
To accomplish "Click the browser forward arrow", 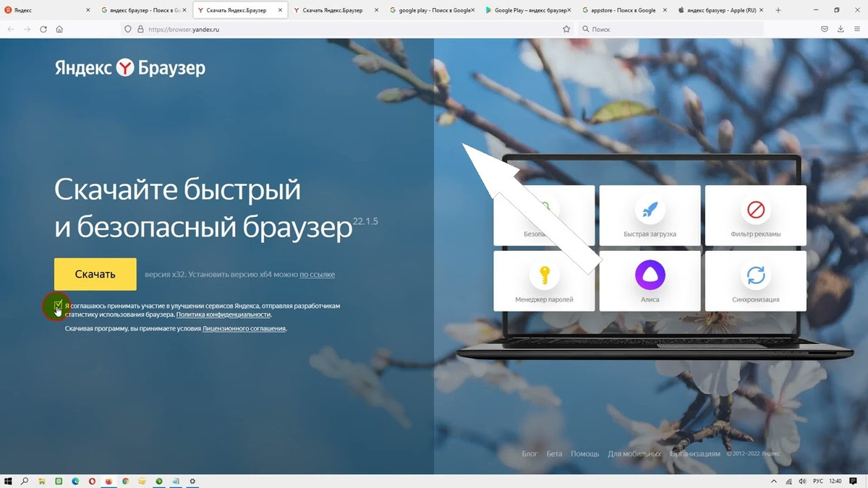I will [x=27, y=29].
